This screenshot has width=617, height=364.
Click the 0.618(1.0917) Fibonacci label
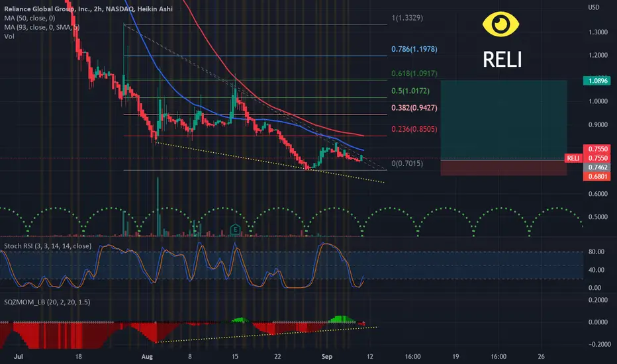coord(414,73)
